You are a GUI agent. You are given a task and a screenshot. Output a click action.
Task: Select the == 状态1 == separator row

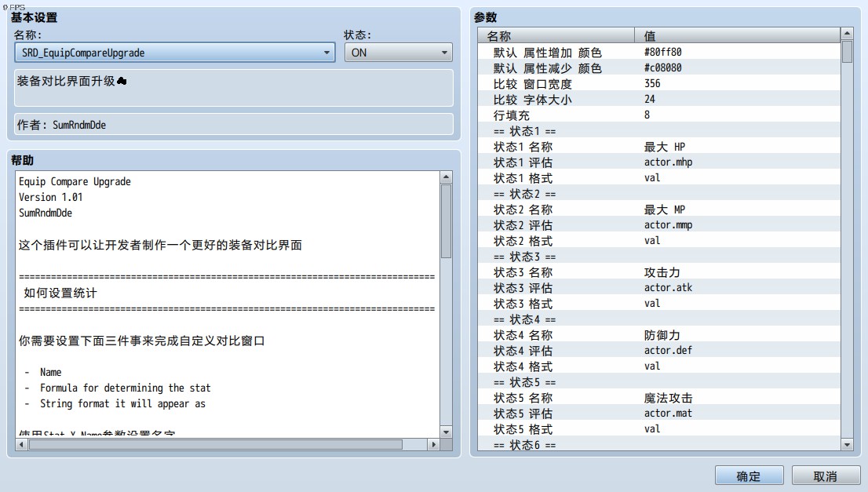point(658,130)
